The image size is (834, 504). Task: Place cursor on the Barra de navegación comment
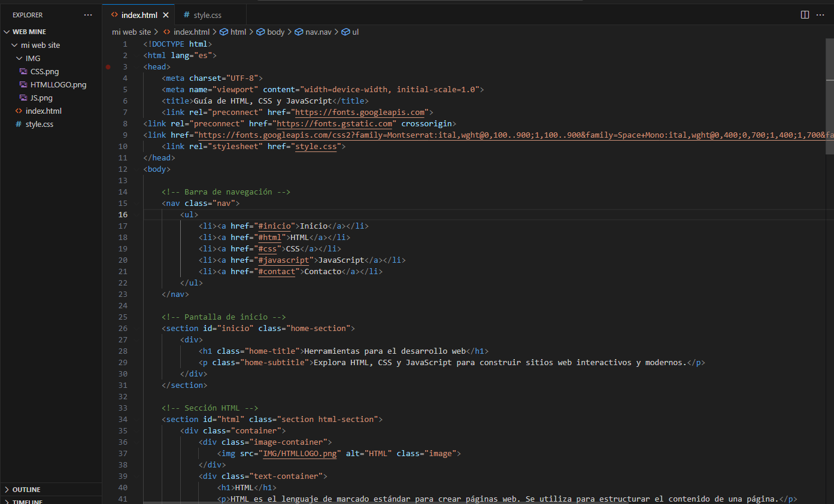[226, 192]
